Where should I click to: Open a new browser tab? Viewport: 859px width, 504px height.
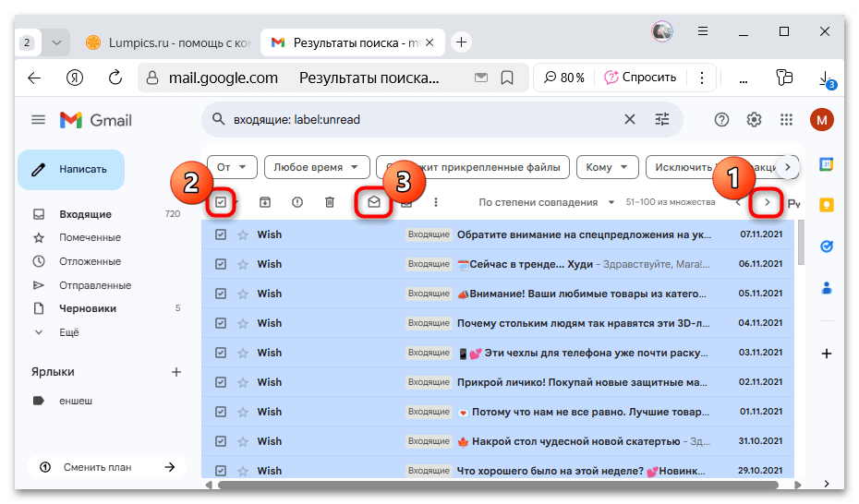tap(461, 42)
